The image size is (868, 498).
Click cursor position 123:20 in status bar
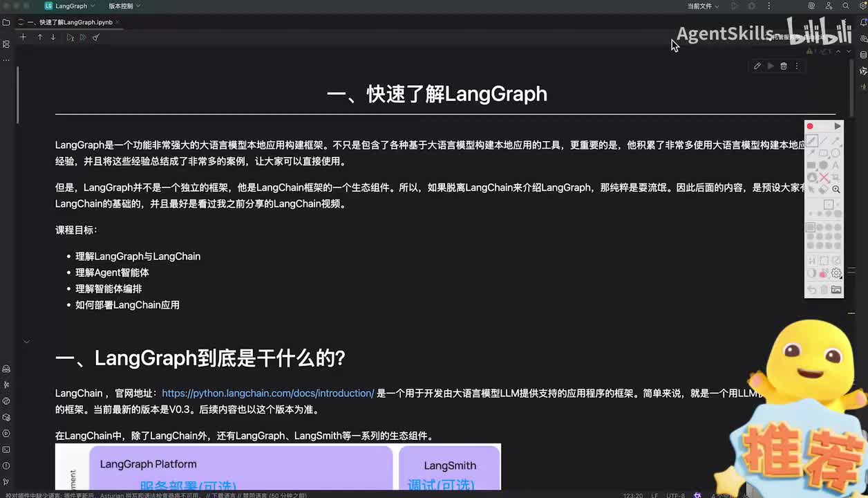point(632,495)
